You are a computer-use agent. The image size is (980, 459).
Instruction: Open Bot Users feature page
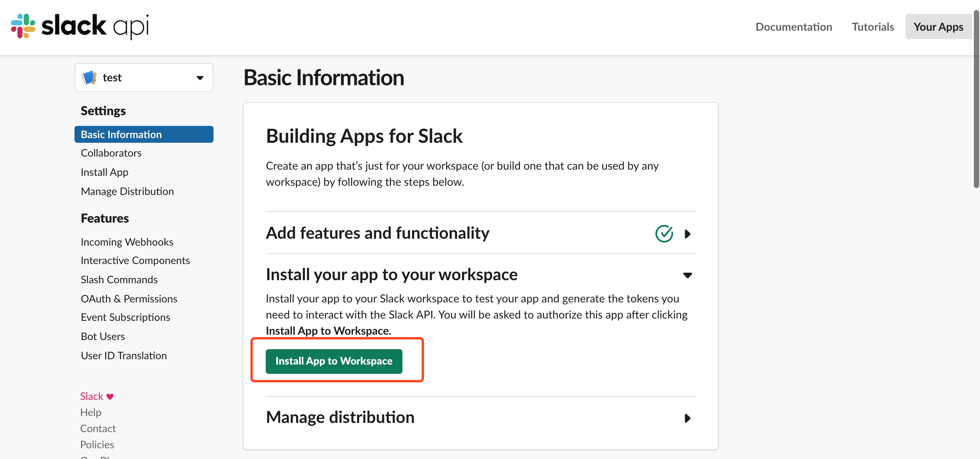click(x=103, y=336)
